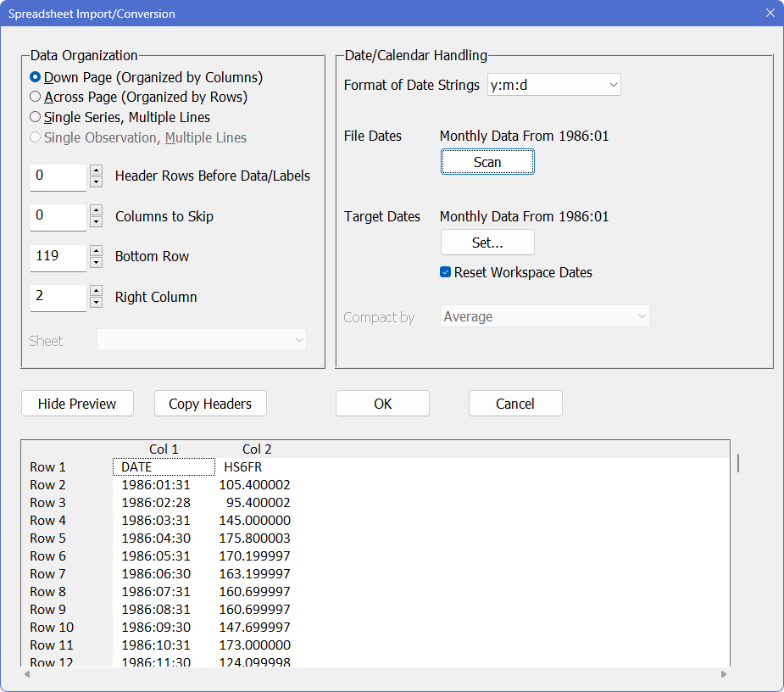Increase the Columns to Skip value

[96, 210]
